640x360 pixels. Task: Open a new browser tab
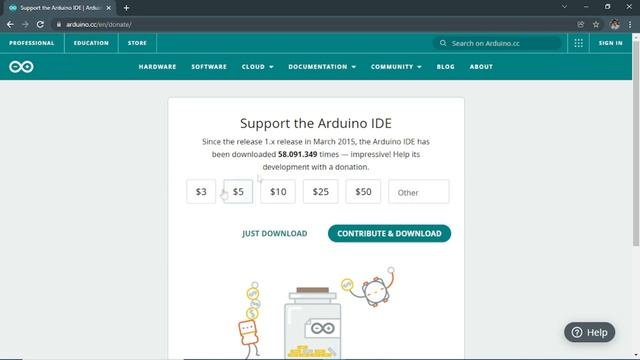click(x=126, y=8)
